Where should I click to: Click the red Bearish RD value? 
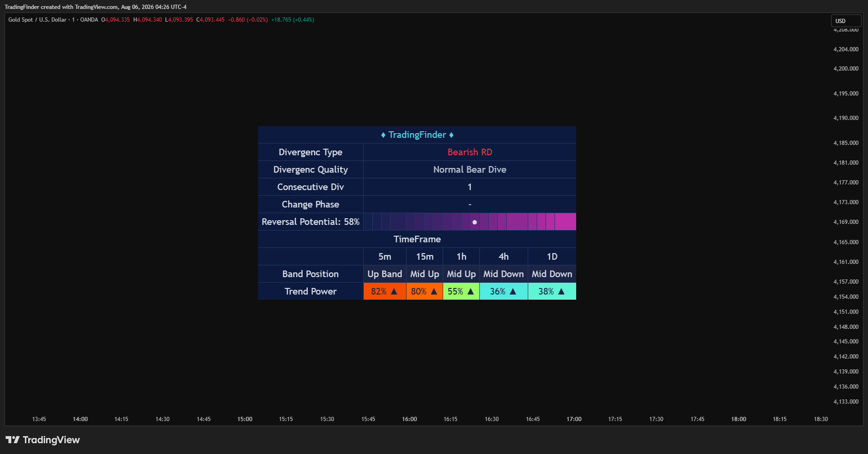click(470, 152)
